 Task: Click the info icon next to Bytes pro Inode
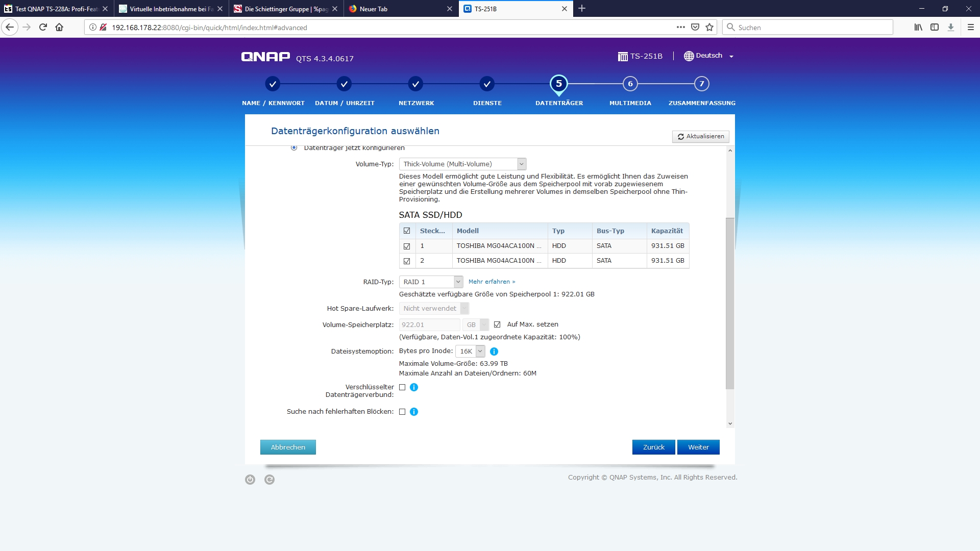pos(494,352)
